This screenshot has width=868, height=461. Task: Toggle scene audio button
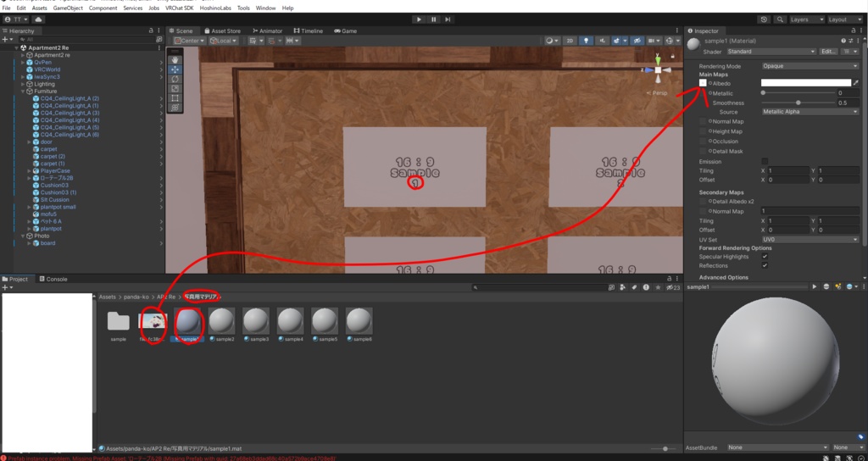pyautogui.click(x=601, y=41)
